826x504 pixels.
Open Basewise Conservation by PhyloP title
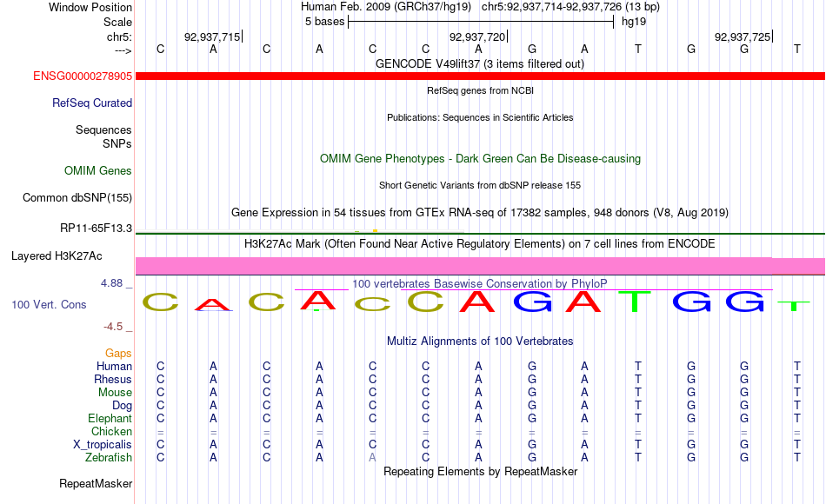[x=480, y=283]
